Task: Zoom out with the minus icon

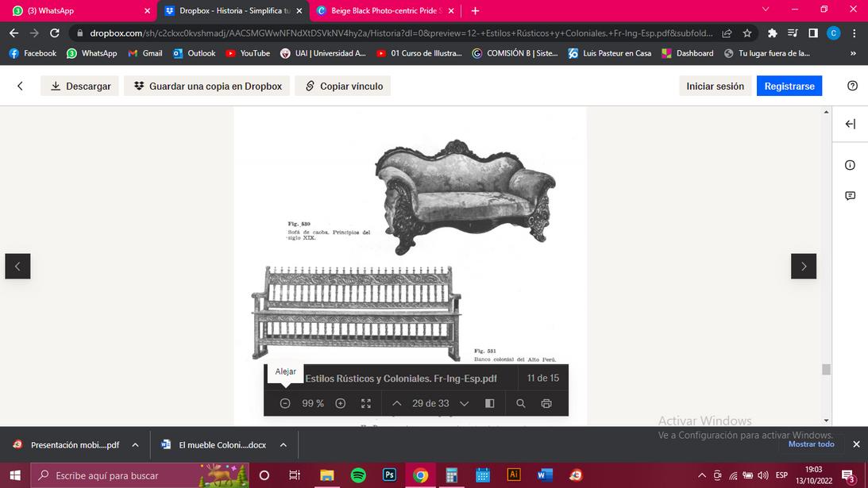Action: point(285,403)
